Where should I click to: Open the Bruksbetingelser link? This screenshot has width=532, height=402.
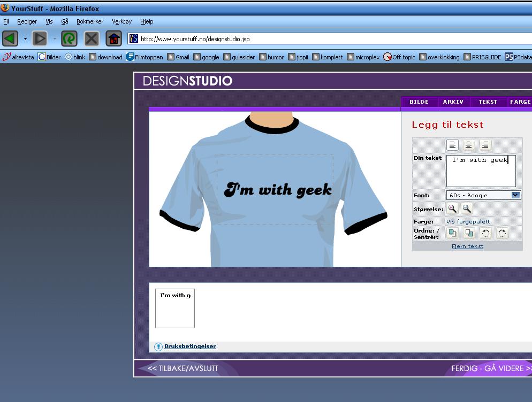click(x=190, y=346)
